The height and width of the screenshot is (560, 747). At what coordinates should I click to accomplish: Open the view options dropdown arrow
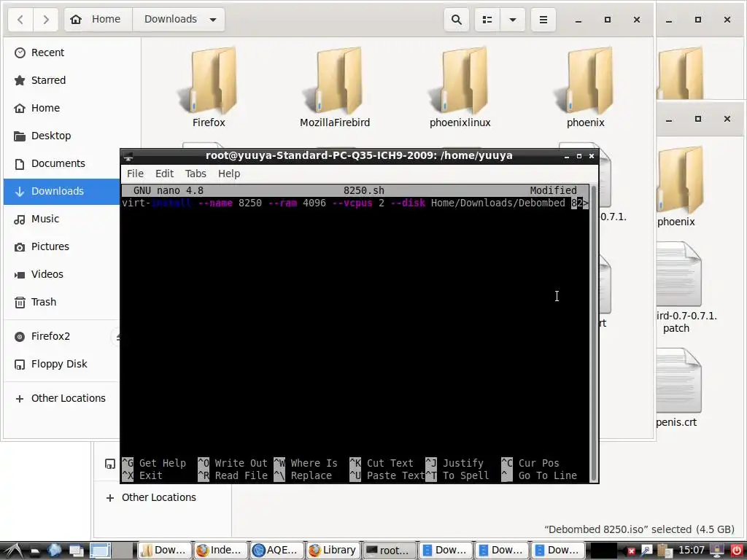tap(513, 20)
